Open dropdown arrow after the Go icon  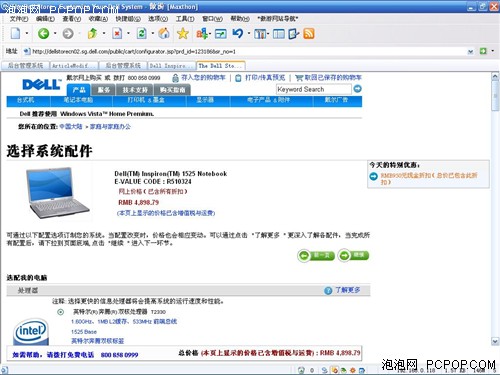[x=493, y=51]
